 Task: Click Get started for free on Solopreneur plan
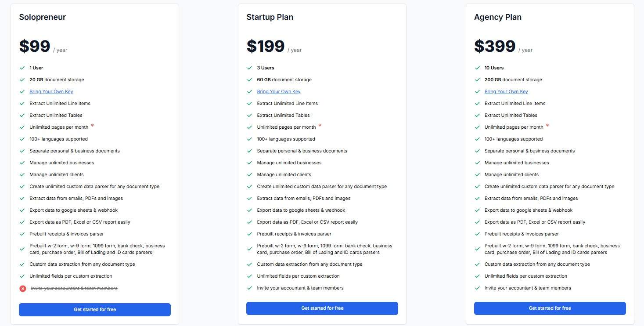pyautogui.click(x=94, y=309)
